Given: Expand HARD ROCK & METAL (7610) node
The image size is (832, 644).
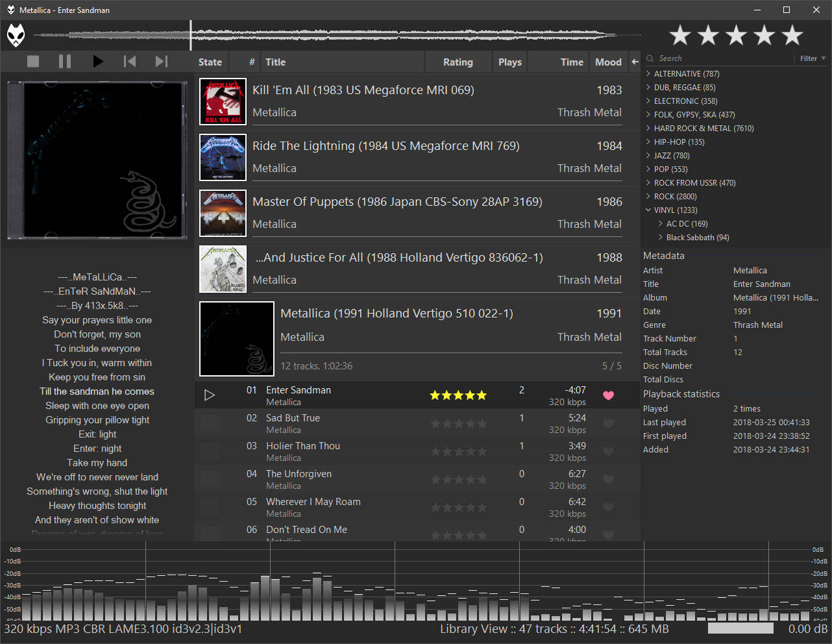Looking at the screenshot, I should (648, 128).
